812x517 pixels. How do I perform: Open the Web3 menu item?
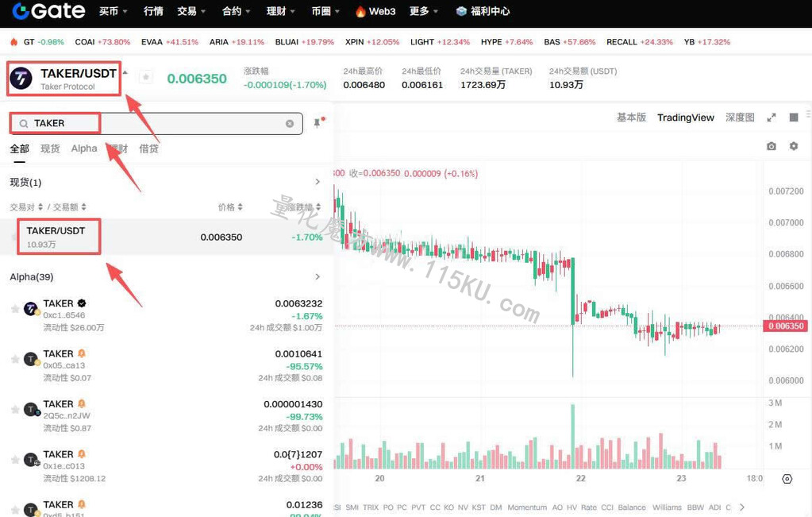[375, 11]
